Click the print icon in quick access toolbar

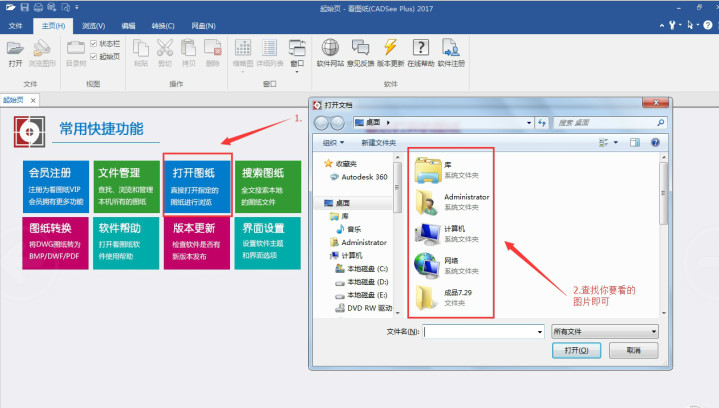pyautogui.click(x=38, y=7)
